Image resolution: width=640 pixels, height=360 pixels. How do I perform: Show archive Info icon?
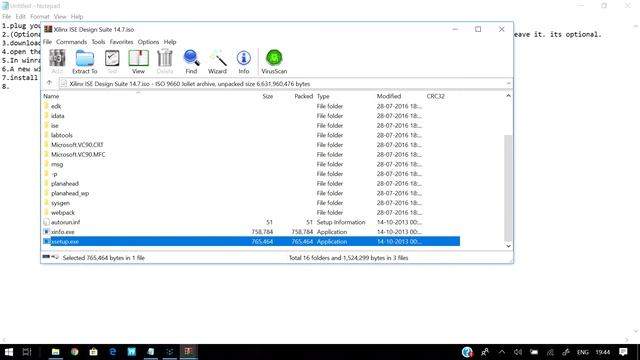pos(244,61)
